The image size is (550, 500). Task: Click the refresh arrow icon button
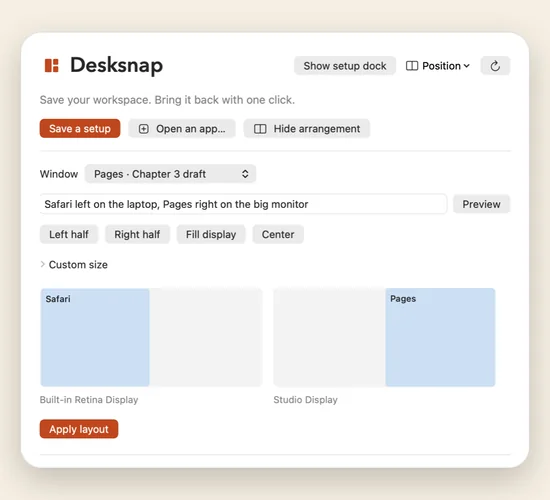pos(495,66)
